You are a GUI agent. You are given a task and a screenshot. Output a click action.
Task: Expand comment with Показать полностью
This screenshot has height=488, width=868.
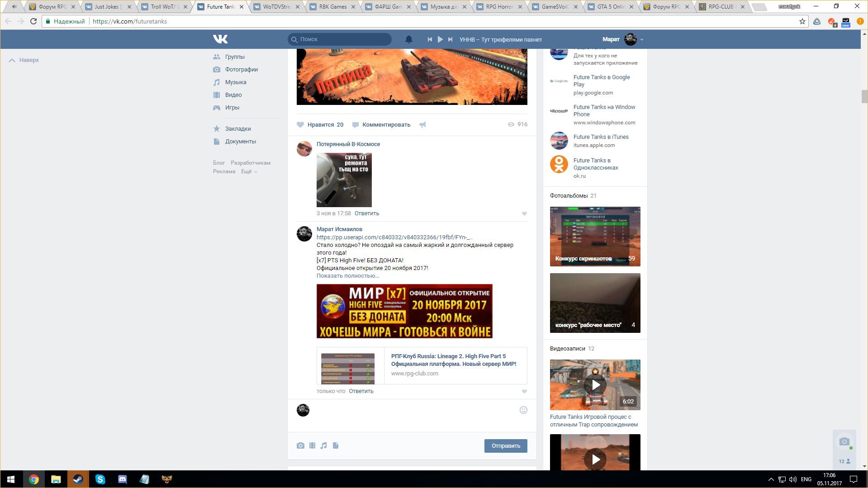[348, 276]
